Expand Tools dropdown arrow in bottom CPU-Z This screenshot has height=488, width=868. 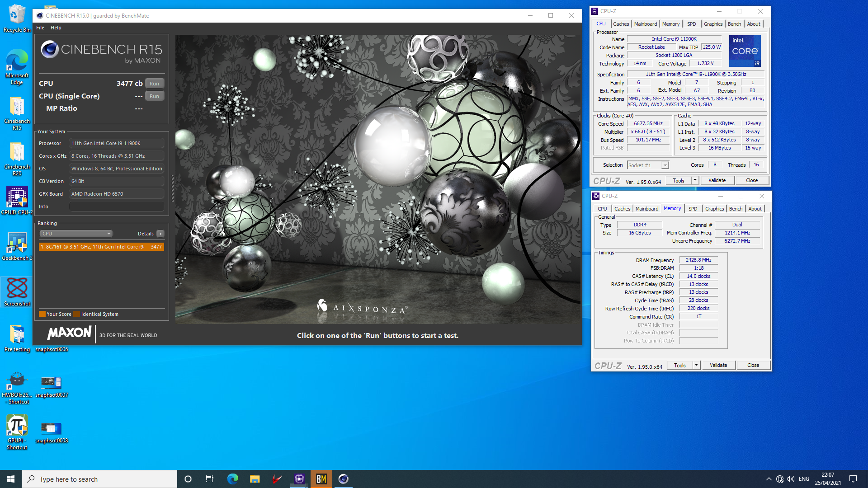697,365
